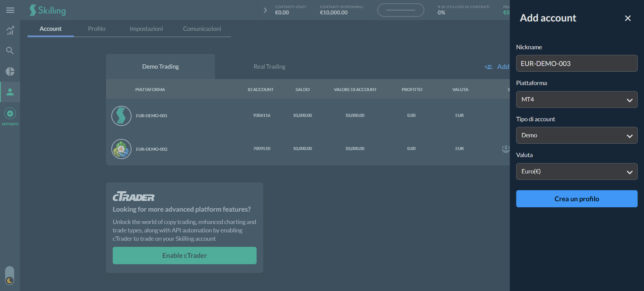Click the Deposito plus icon
Screen dimensions: 644x291
10,114
